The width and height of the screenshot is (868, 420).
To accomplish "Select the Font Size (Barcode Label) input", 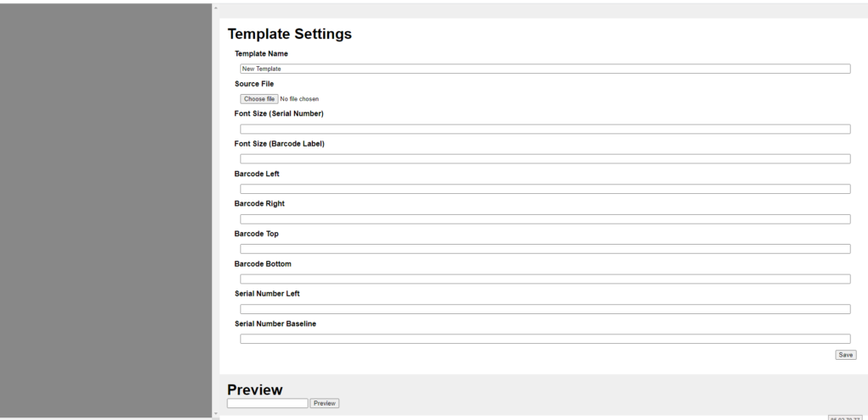I will [x=544, y=158].
